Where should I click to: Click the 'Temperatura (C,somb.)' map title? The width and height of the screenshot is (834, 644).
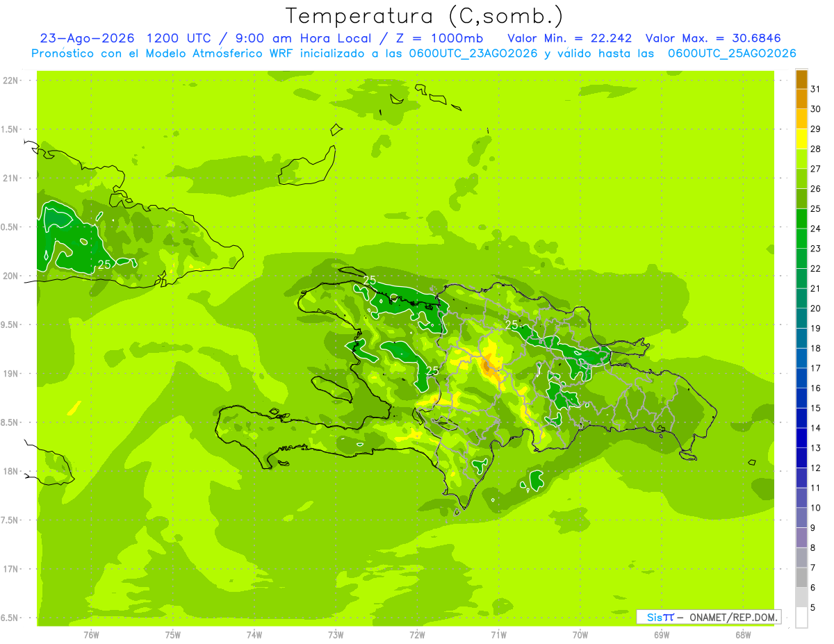(x=424, y=16)
